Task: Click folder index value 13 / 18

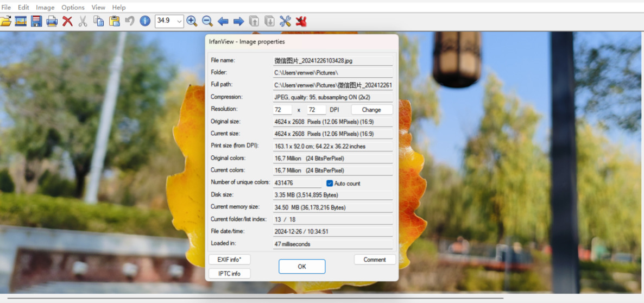Action: pyautogui.click(x=333, y=219)
